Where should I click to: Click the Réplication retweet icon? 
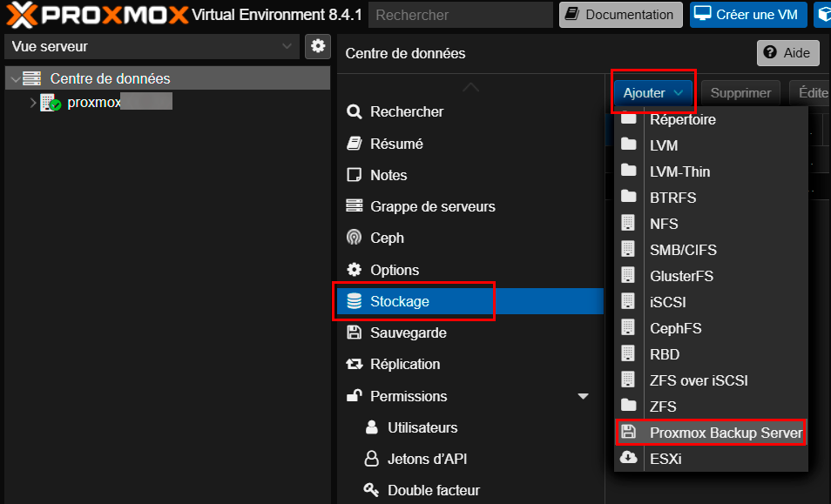point(354,364)
